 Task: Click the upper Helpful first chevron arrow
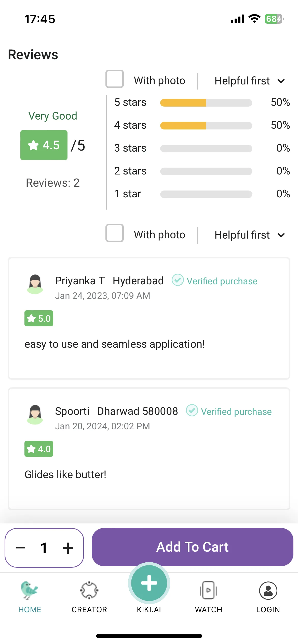[281, 81]
